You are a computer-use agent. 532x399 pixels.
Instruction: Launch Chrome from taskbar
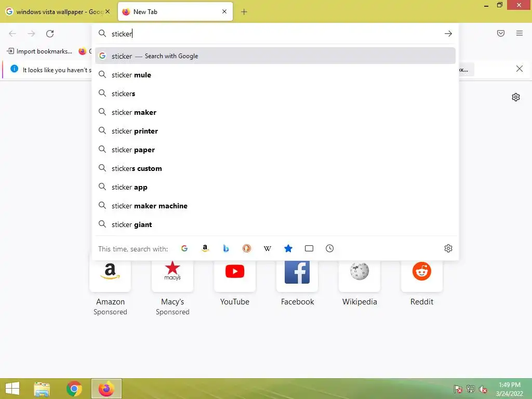pyautogui.click(x=74, y=389)
